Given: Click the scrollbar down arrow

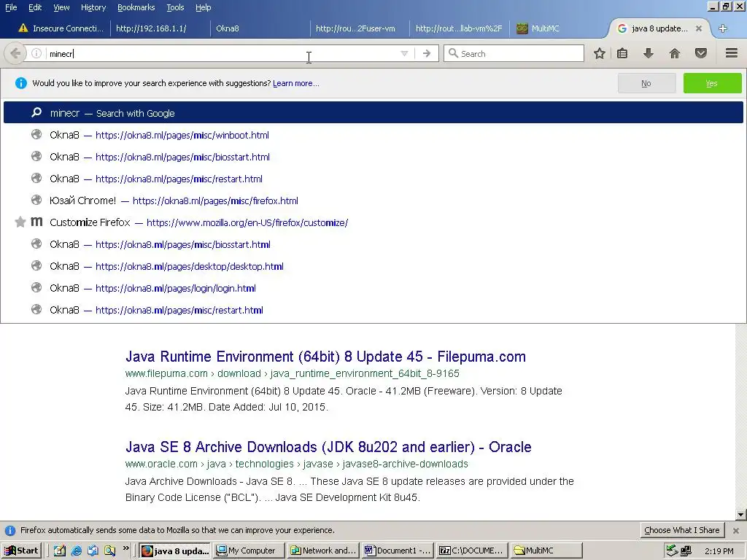Looking at the screenshot, I should (740, 514).
